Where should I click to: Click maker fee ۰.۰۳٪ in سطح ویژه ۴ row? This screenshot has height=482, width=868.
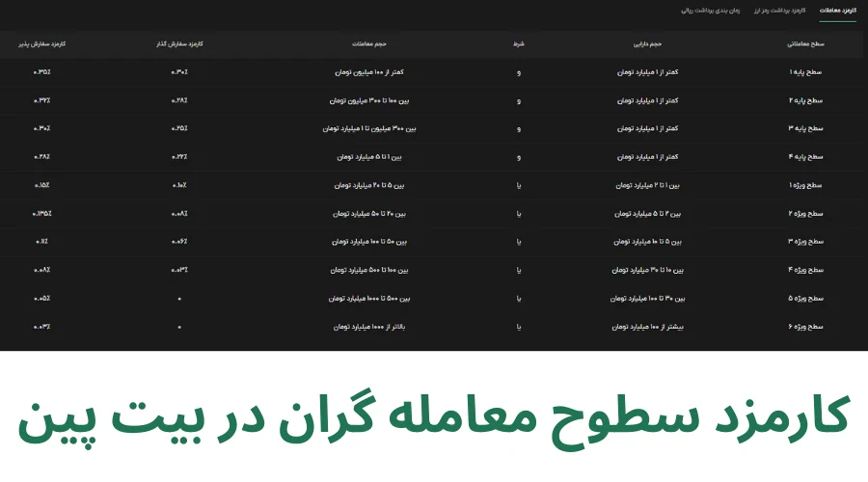click(x=179, y=270)
